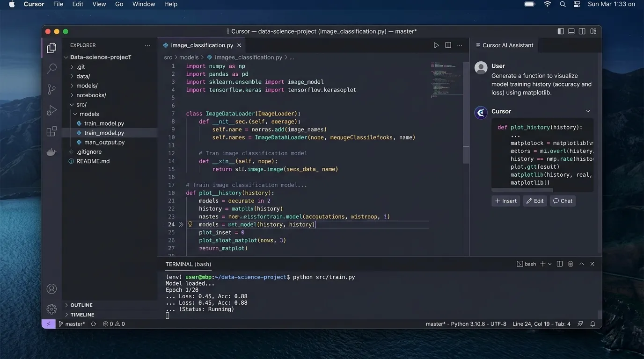Click the remote connection icon in the status bar

click(49, 324)
